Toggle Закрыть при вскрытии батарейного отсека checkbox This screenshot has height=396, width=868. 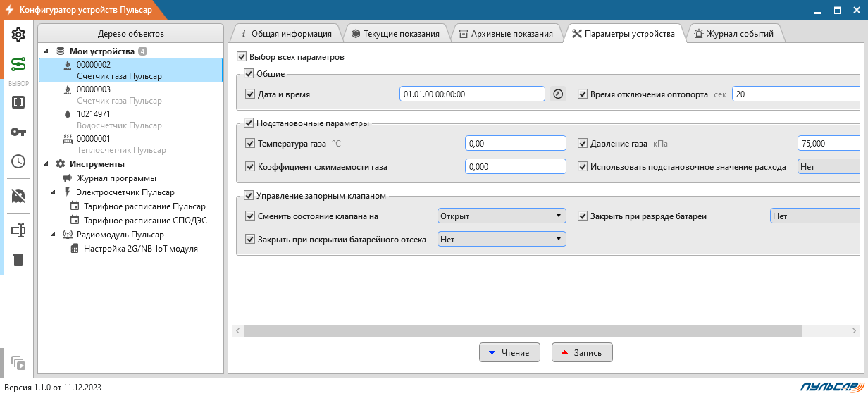[250, 240]
